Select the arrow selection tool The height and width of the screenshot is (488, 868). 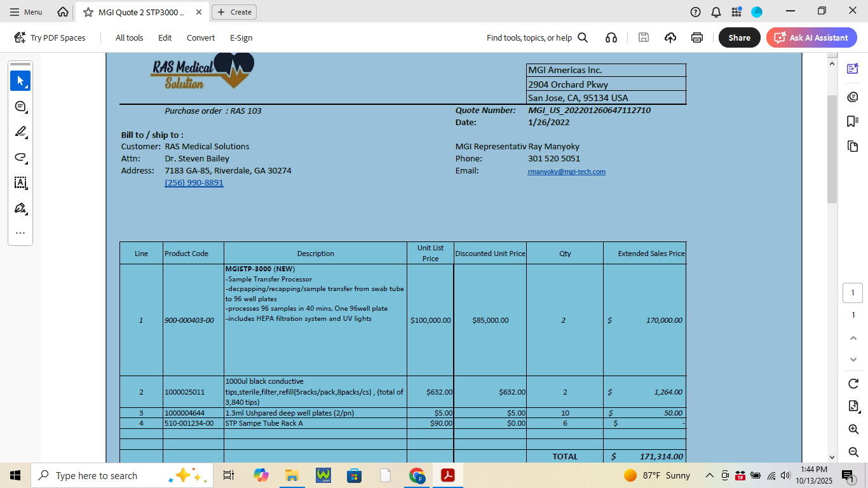tap(20, 81)
